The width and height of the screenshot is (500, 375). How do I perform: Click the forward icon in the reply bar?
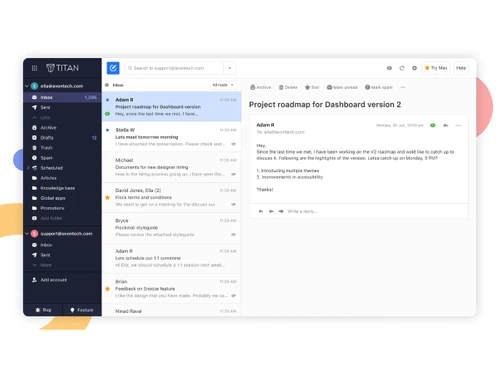[x=281, y=211]
